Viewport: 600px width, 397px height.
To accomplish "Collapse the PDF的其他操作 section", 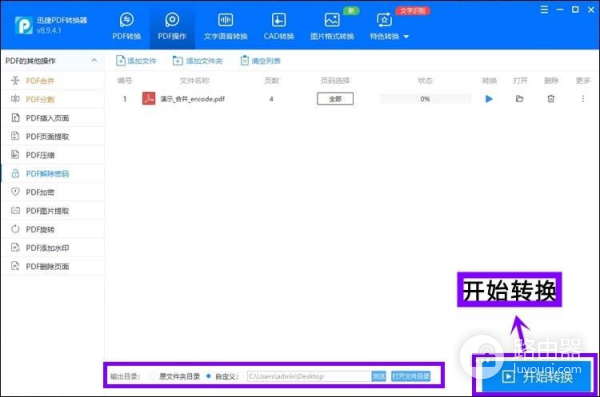I will click(94, 60).
